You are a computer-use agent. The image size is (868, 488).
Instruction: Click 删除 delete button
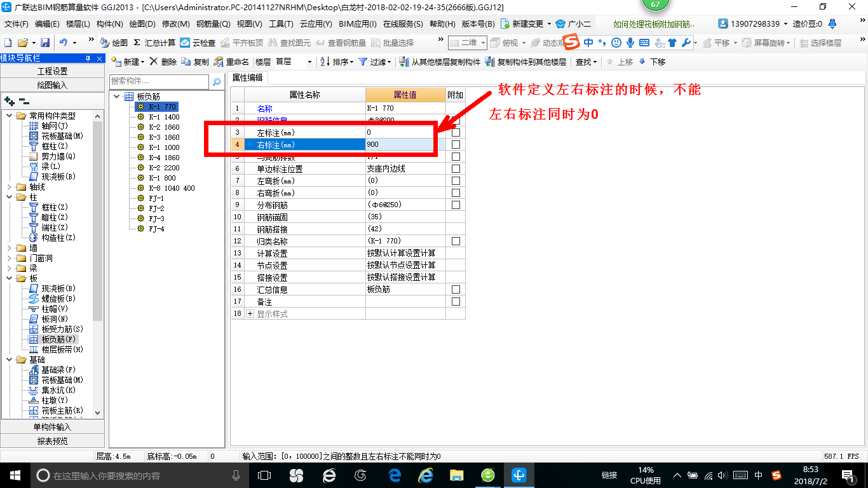163,62
